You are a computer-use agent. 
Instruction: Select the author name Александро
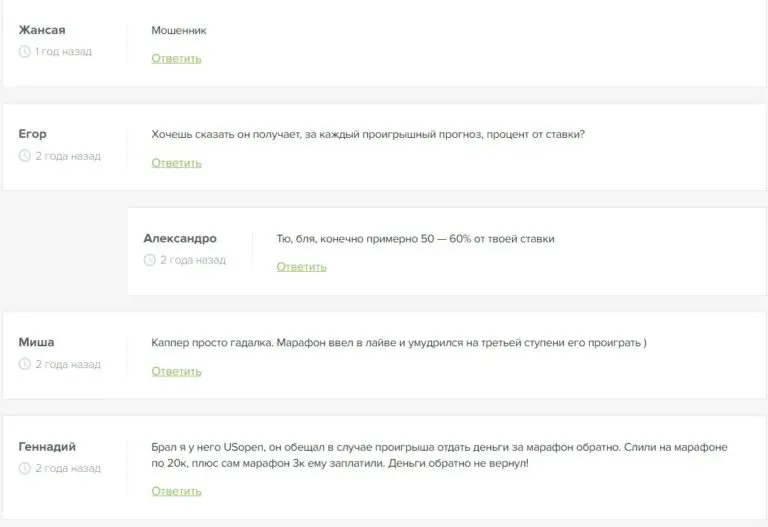(x=180, y=238)
